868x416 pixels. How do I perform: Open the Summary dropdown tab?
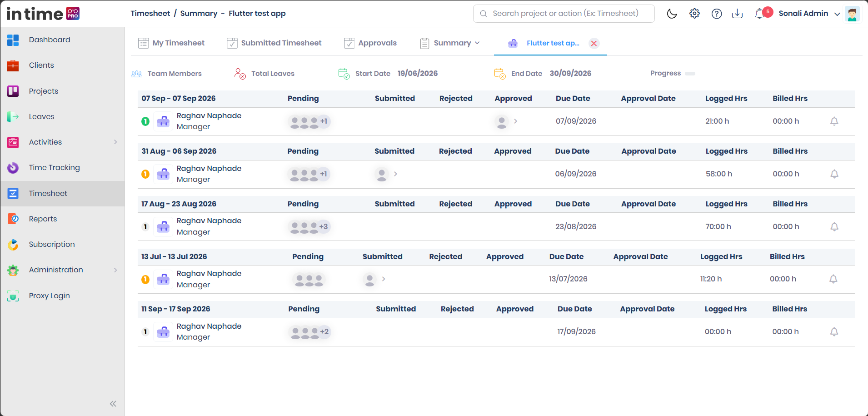click(450, 43)
